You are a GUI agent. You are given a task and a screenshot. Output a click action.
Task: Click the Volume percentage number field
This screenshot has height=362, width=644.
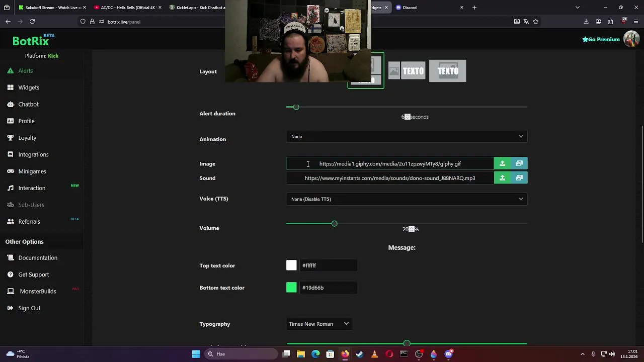(408, 229)
